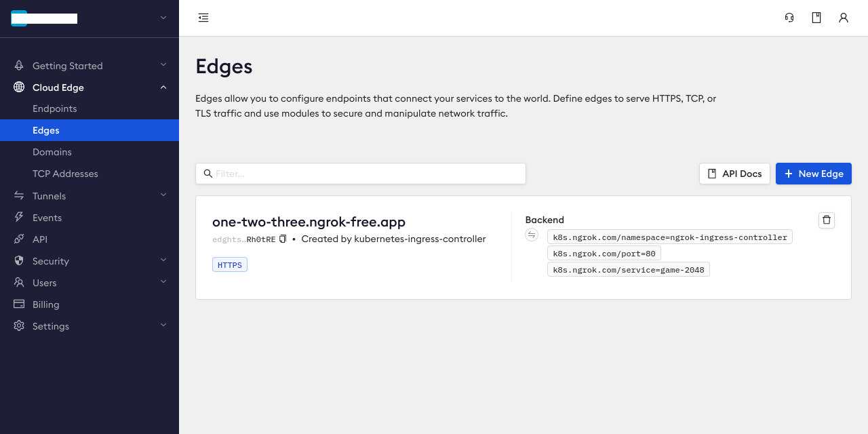Click the account logo in sidebar header
The height and width of the screenshot is (434, 868).
[19, 18]
